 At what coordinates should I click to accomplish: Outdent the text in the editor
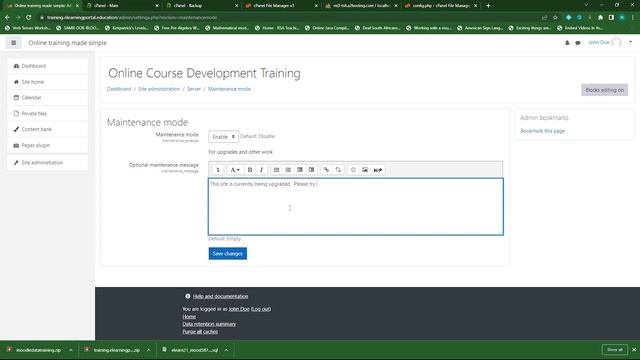[x=300, y=170]
